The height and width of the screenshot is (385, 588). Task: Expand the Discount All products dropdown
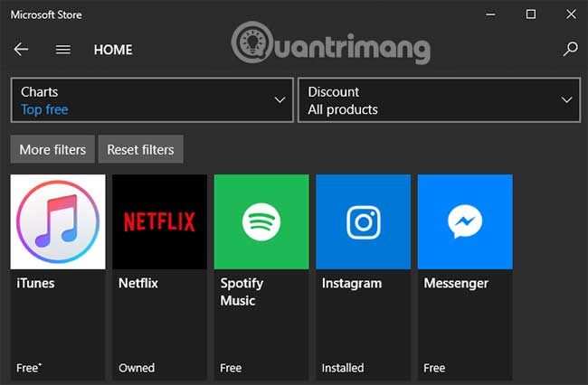(x=439, y=100)
